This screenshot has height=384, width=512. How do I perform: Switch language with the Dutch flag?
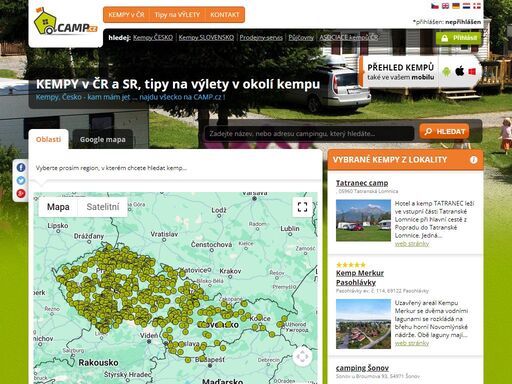click(x=466, y=6)
